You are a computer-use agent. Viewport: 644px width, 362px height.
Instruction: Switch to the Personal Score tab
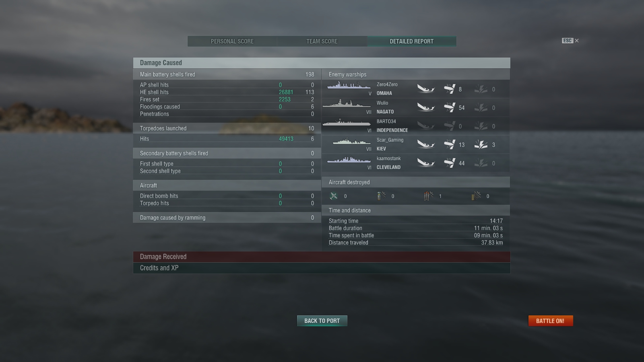tap(232, 41)
